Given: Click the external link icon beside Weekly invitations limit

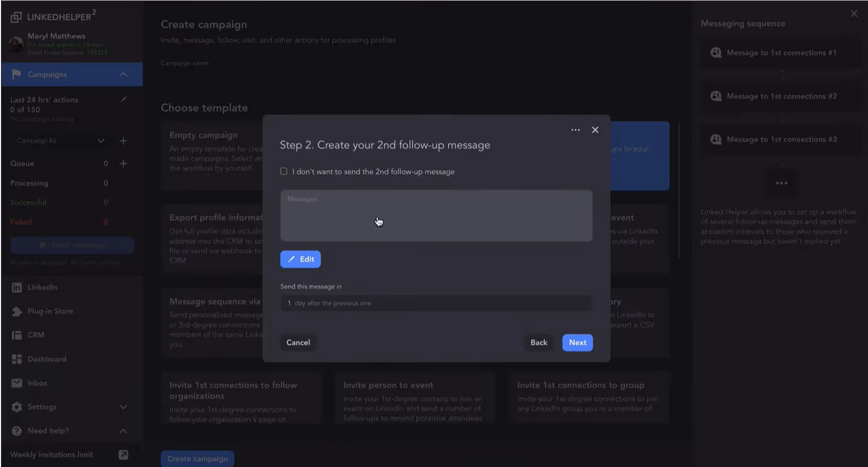Looking at the screenshot, I should click(123, 454).
